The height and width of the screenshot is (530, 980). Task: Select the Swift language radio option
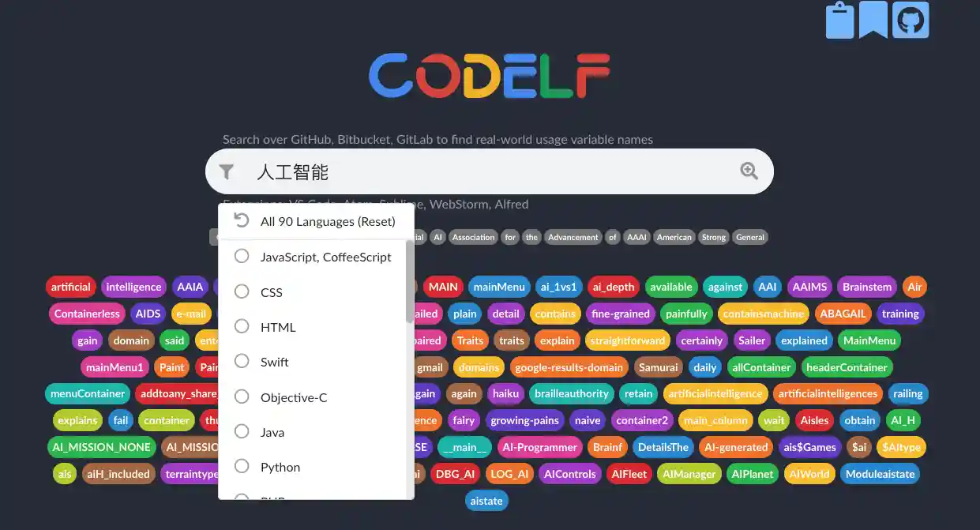242,361
